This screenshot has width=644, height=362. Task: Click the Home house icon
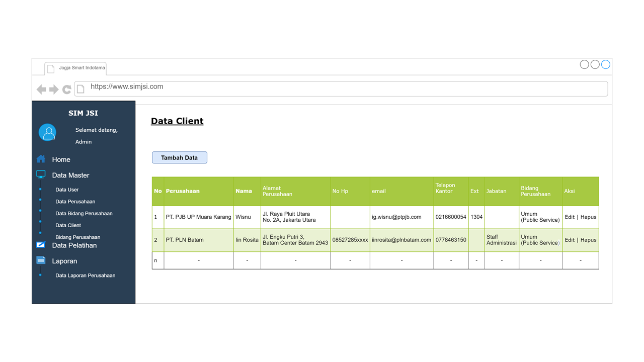(41, 159)
